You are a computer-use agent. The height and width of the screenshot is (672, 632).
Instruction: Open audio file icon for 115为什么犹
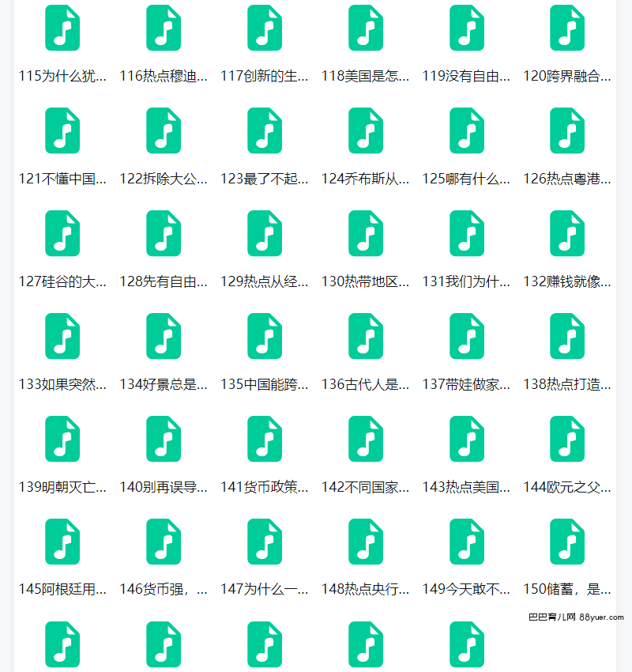(x=62, y=28)
